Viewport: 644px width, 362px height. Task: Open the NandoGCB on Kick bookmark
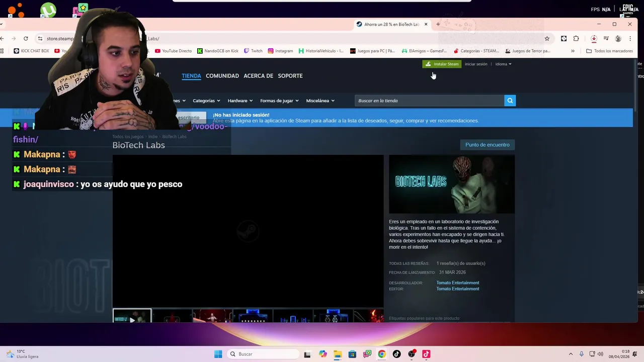pos(218,51)
